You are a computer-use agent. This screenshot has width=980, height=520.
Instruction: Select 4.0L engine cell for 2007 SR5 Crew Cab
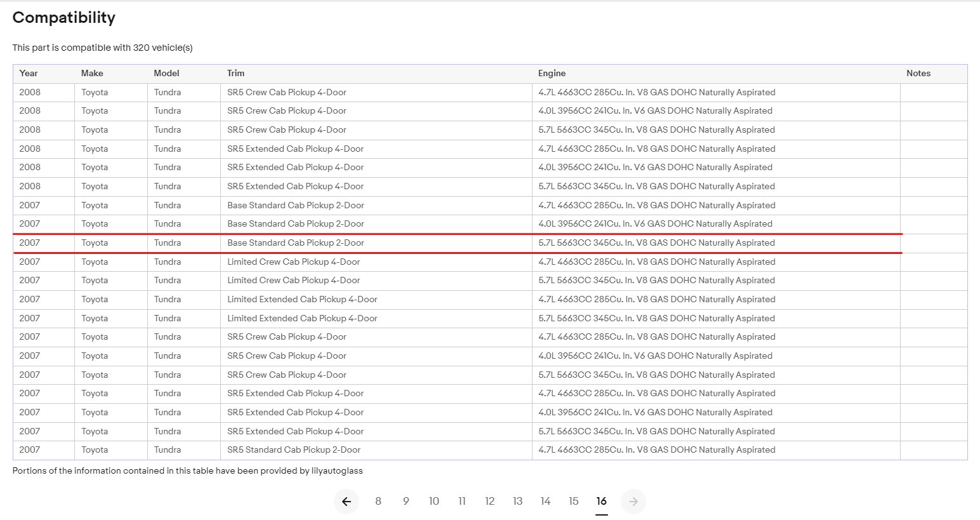pyautogui.click(x=716, y=356)
